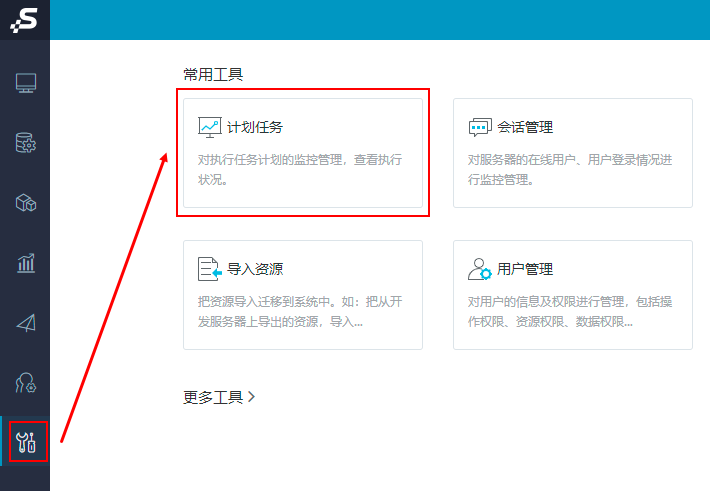
Task: Open the user headset settings sidebar icon
Action: click(x=26, y=383)
